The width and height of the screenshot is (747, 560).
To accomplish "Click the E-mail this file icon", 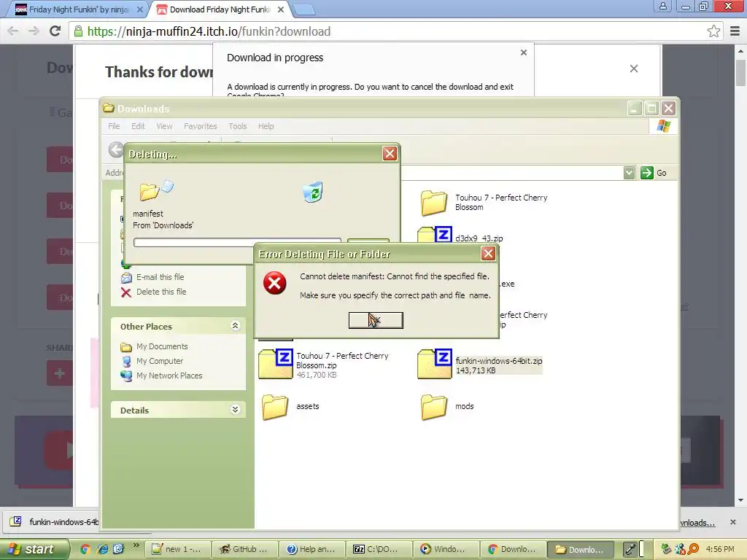I will pos(126,278).
